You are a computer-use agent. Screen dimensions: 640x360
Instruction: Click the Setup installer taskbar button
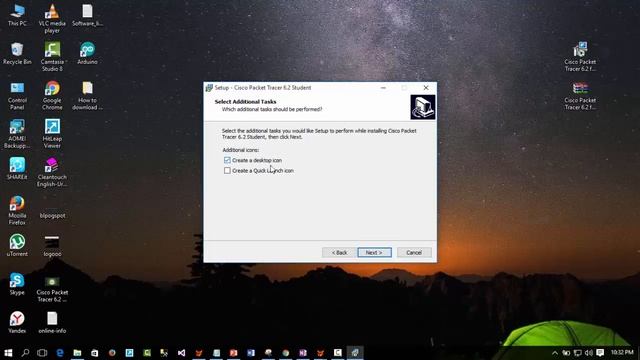(355, 353)
